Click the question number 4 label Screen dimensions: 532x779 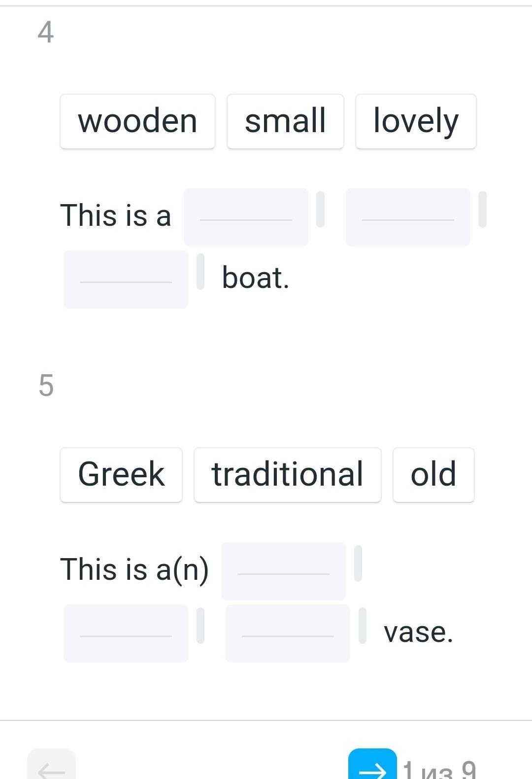point(46,33)
